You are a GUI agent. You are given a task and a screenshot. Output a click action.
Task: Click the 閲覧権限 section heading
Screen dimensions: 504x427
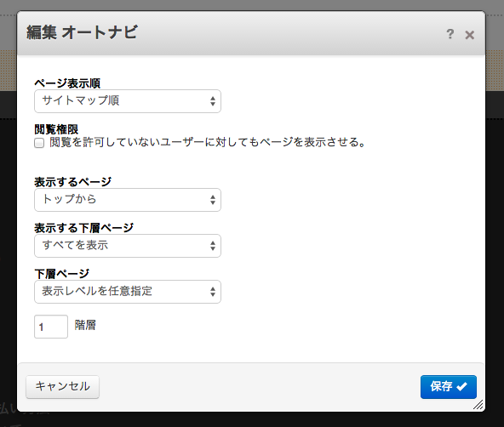(x=56, y=129)
